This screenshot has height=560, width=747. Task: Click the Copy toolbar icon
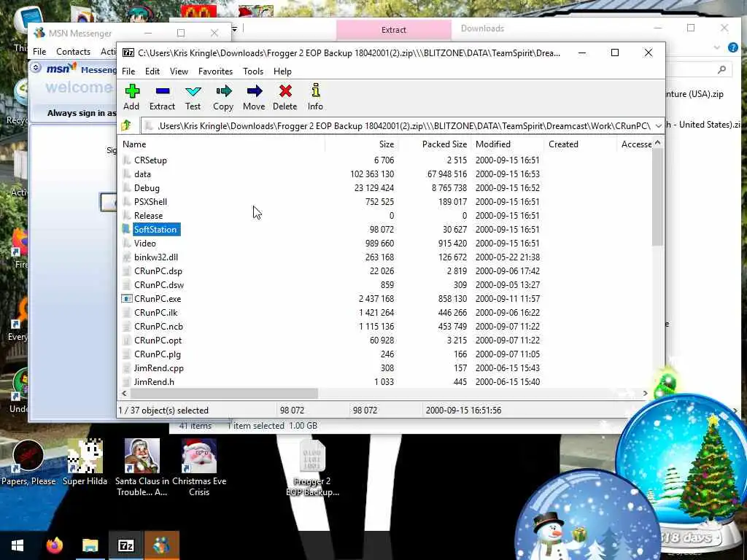point(223,91)
